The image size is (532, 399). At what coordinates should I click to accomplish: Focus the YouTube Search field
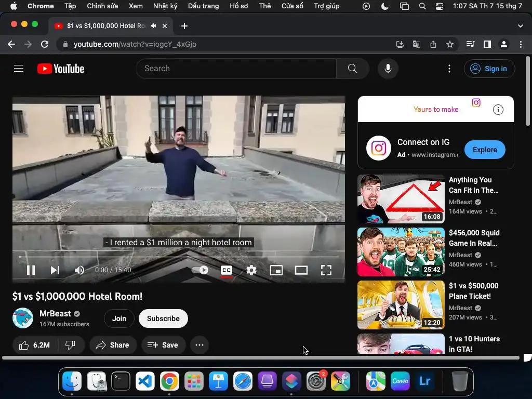[x=236, y=69]
